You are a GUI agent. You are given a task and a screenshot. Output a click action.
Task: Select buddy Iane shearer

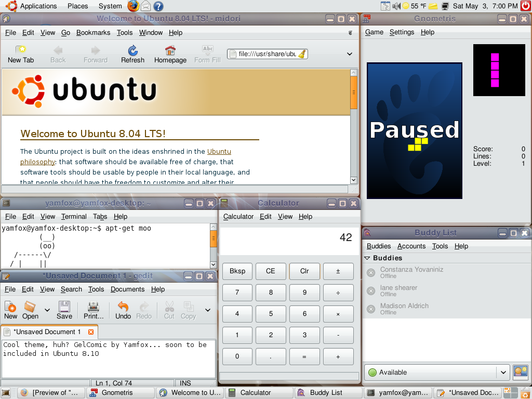click(446, 290)
